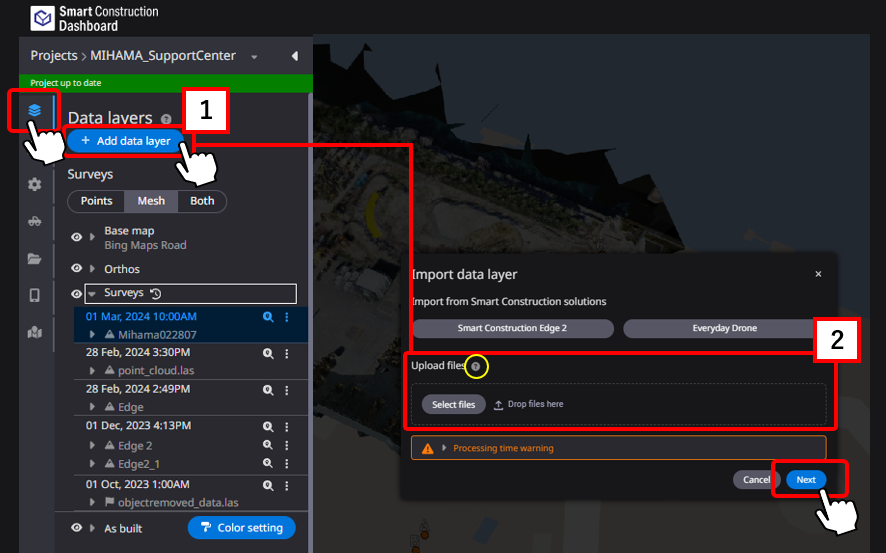Open the MIHAMA_SupportCenter project dropdown

pos(254,57)
